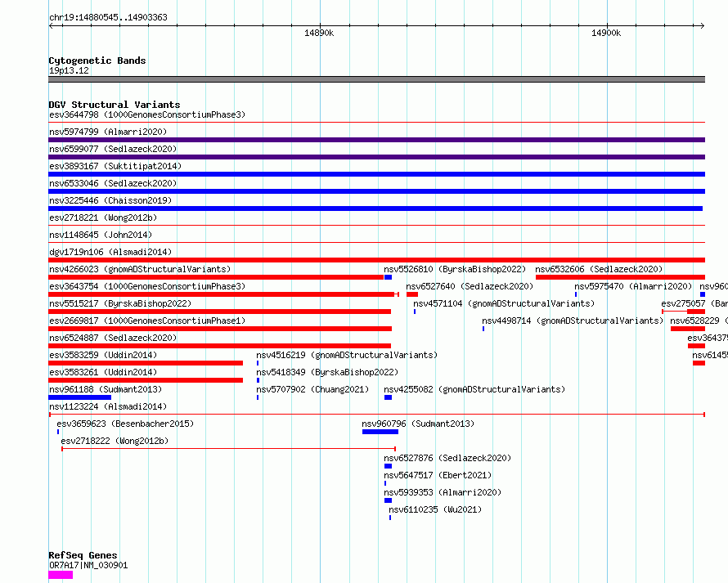The image size is (728, 583).
Task: Click the nsv4266023 (gnomADStructuralVariants) label
Action: pyautogui.click(x=140, y=269)
